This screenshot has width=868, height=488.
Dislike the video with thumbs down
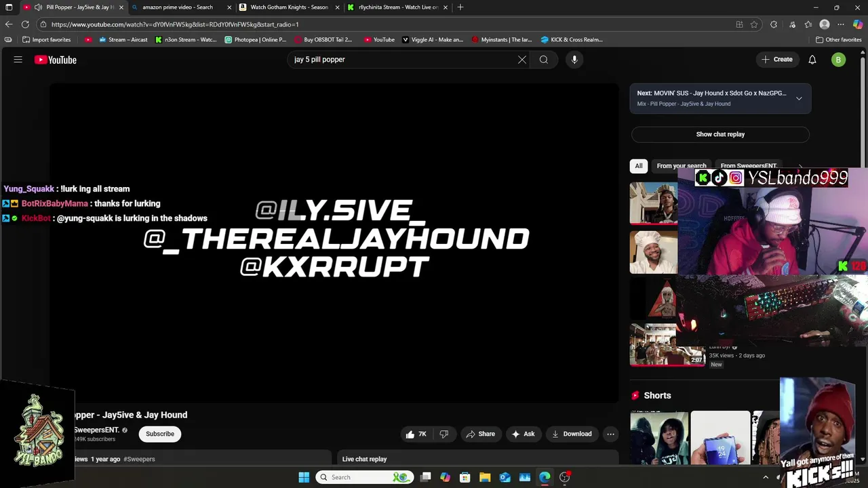tap(444, 434)
